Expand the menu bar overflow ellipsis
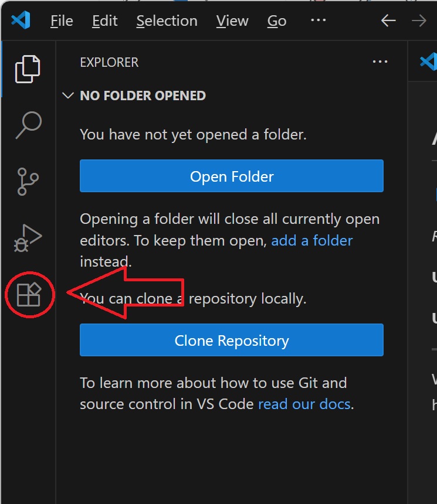 [x=318, y=21]
